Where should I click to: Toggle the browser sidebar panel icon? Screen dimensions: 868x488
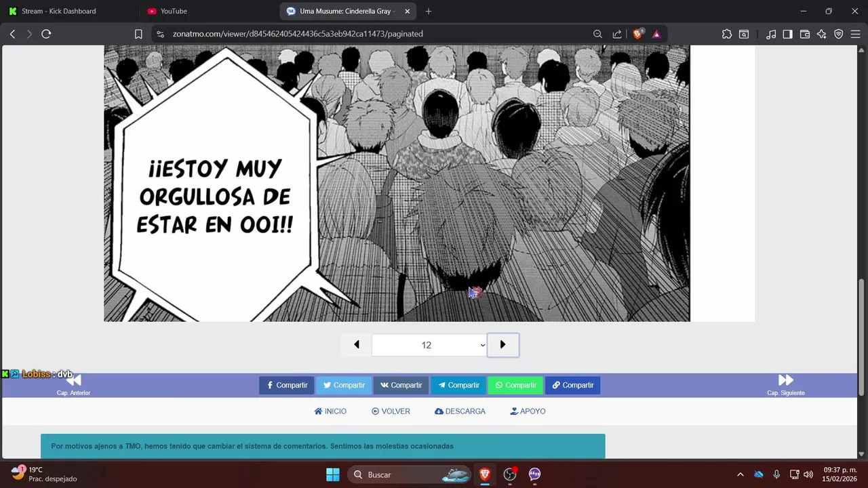point(787,34)
